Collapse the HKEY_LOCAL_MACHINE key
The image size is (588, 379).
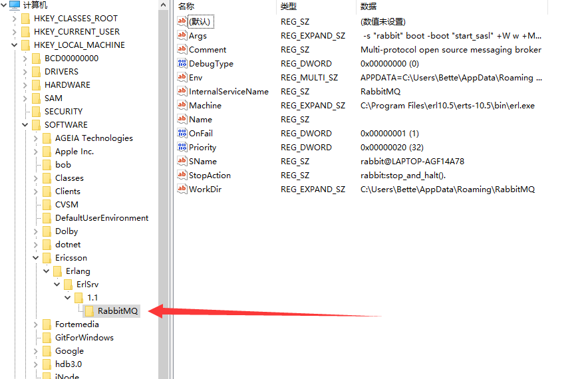[14, 45]
